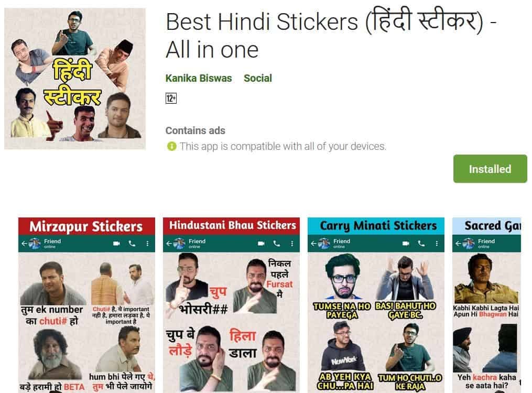Screen dimensions: 532x393
Task: Open Kanika Biswas developer page
Action: click(x=199, y=78)
